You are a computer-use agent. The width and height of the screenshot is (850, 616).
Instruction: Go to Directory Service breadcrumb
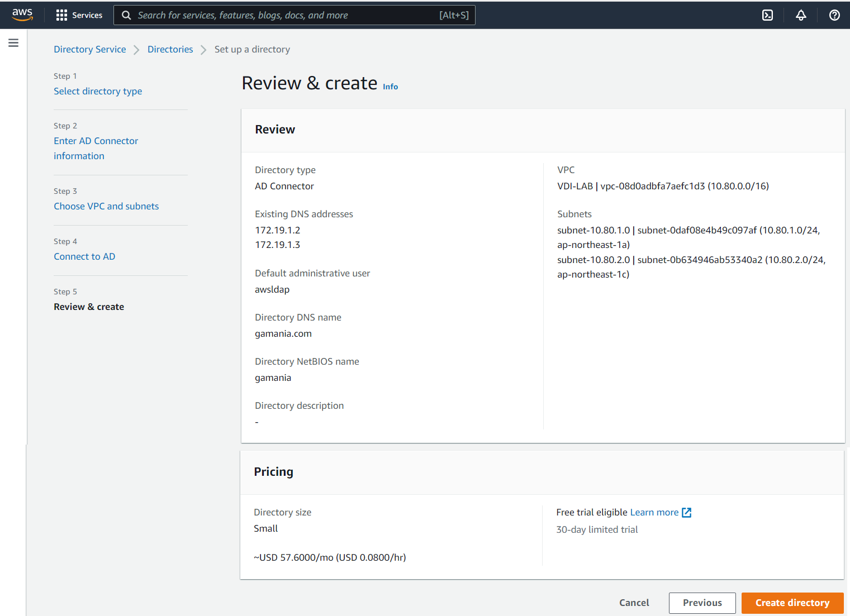[x=90, y=49]
